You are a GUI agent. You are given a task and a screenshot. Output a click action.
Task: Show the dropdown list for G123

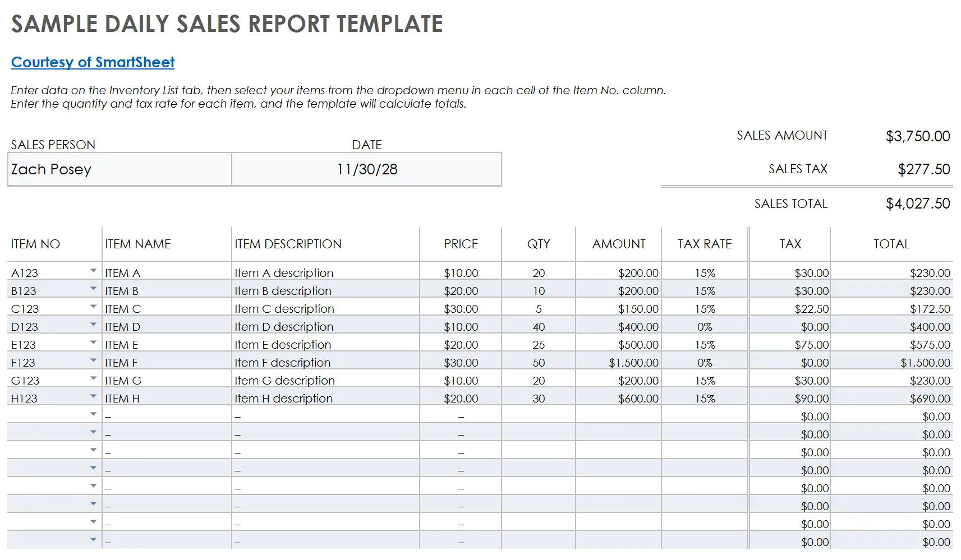93,378
